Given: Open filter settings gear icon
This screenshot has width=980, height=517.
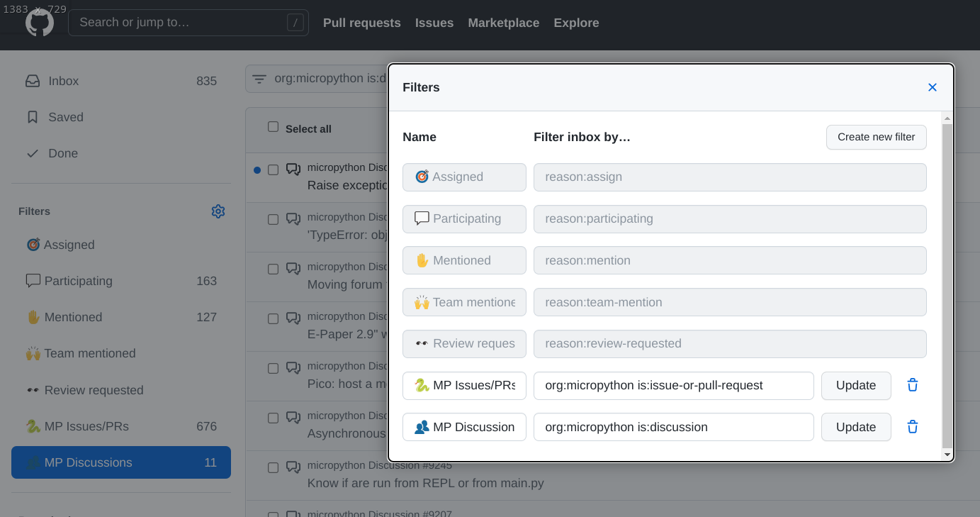Looking at the screenshot, I should [x=218, y=211].
